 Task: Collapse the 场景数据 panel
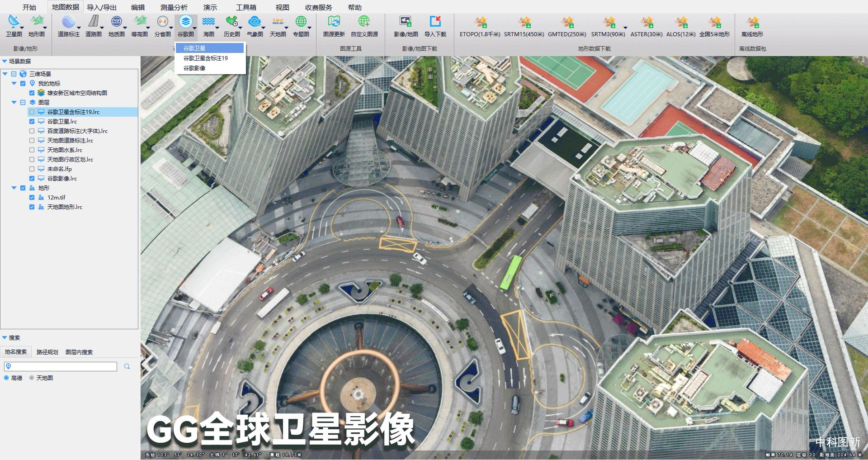click(x=5, y=61)
